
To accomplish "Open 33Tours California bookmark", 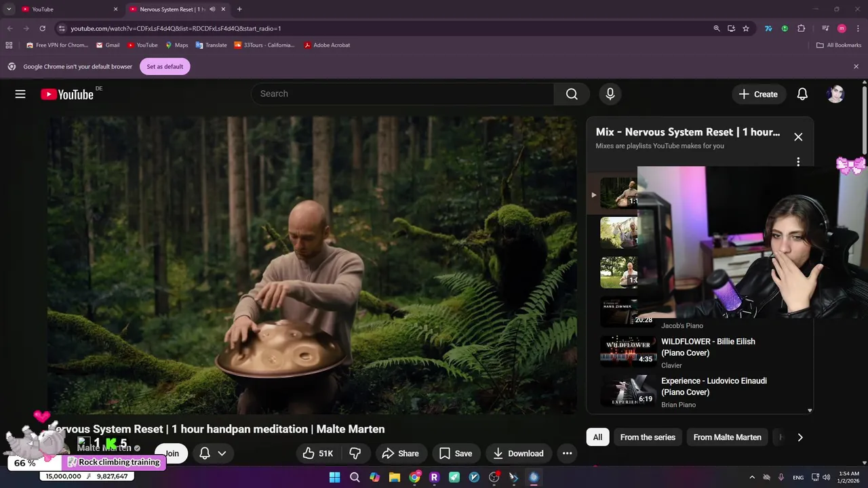I will [264, 45].
